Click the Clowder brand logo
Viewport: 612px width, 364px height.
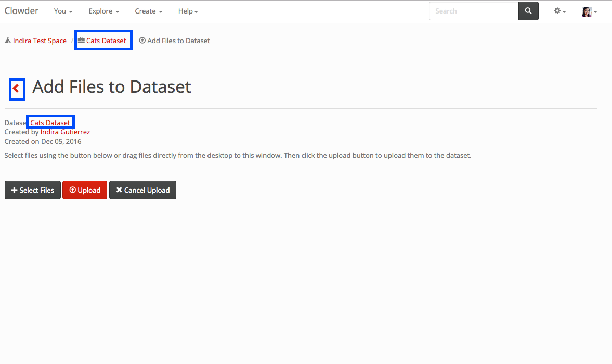click(x=21, y=11)
